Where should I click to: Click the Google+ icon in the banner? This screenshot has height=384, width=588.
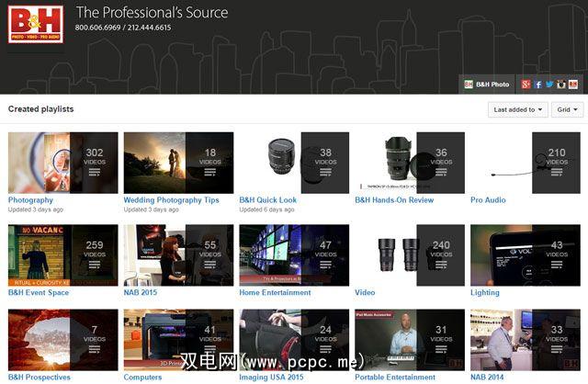click(526, 85)
